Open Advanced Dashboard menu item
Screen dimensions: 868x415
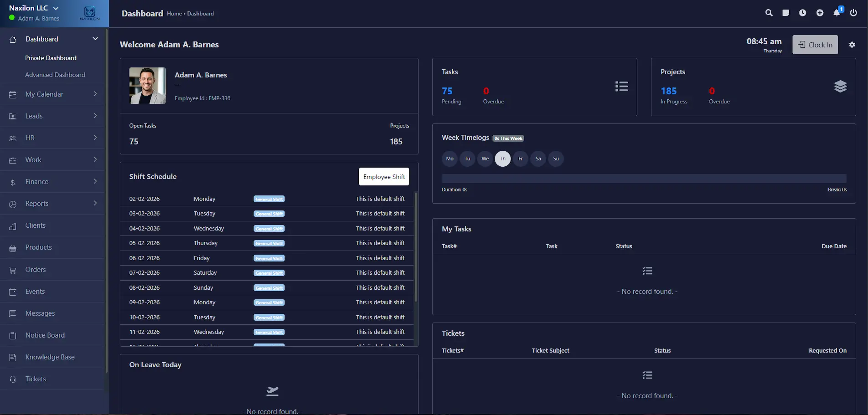click(55, 75)
